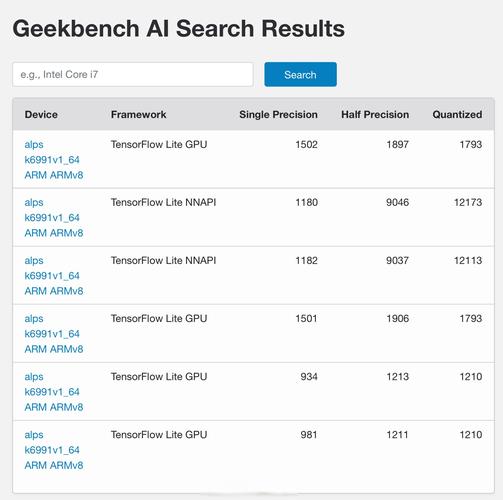503x500 pixels.
Task: Open the alps device link scoring 981
Action: (x=54, y=450)
